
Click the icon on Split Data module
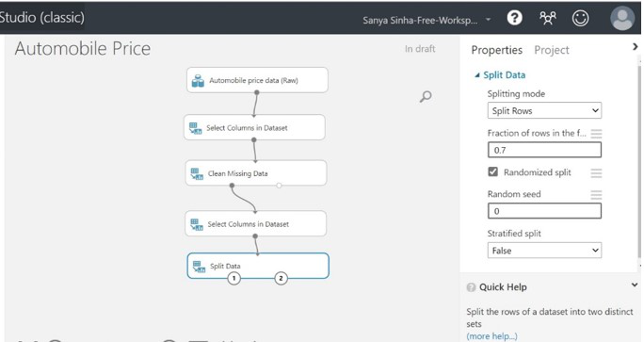click(x=199, y=267)
